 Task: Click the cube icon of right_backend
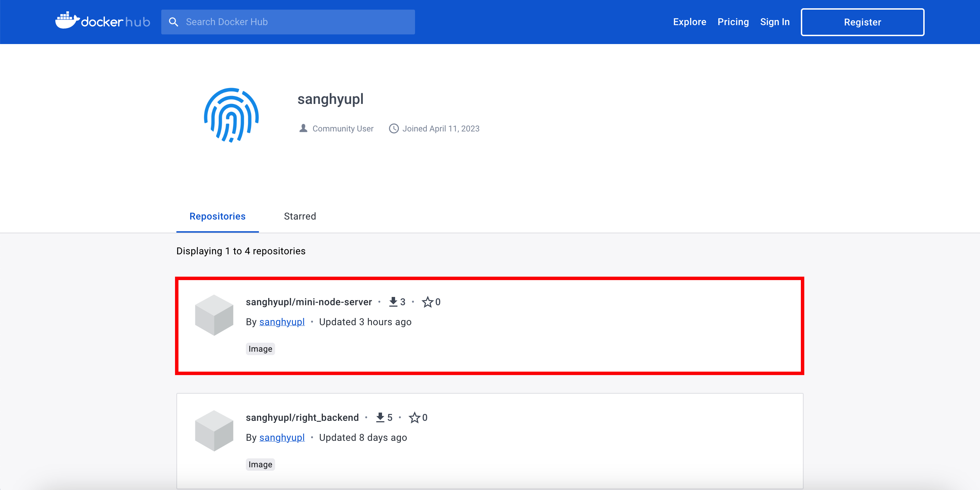[x=214, y=430]
